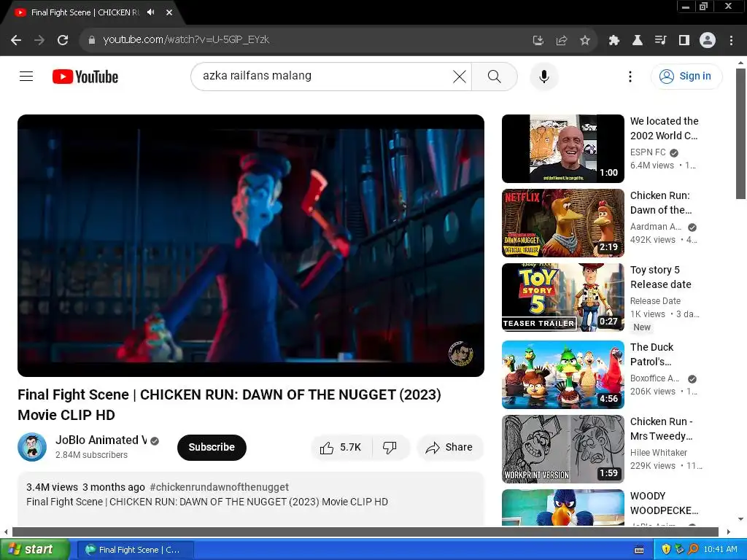Open the Woody Woodpecker video thumbnail

click(562, 507)
